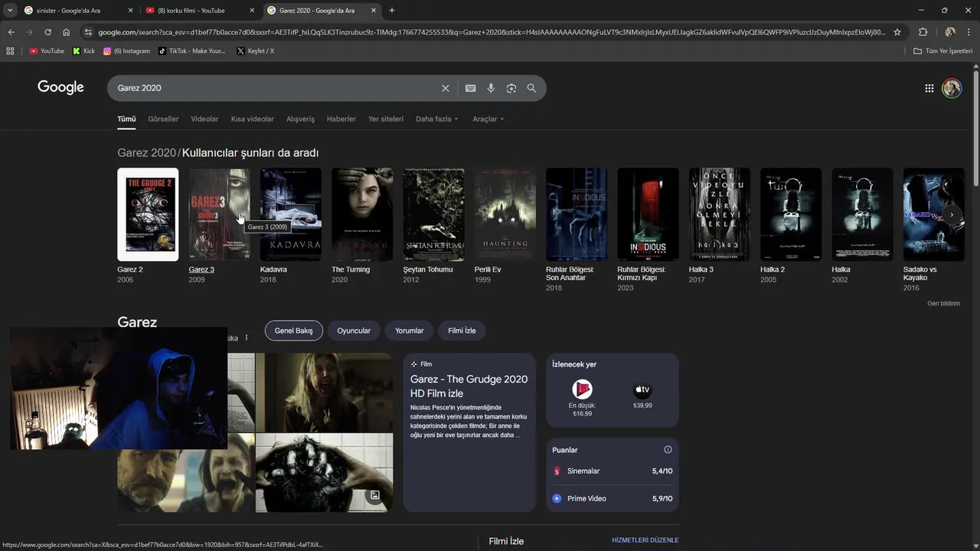Screen dimensions: 980x551
Task: Select the En düşük ₺16,99 watch option
Action: 582,398
